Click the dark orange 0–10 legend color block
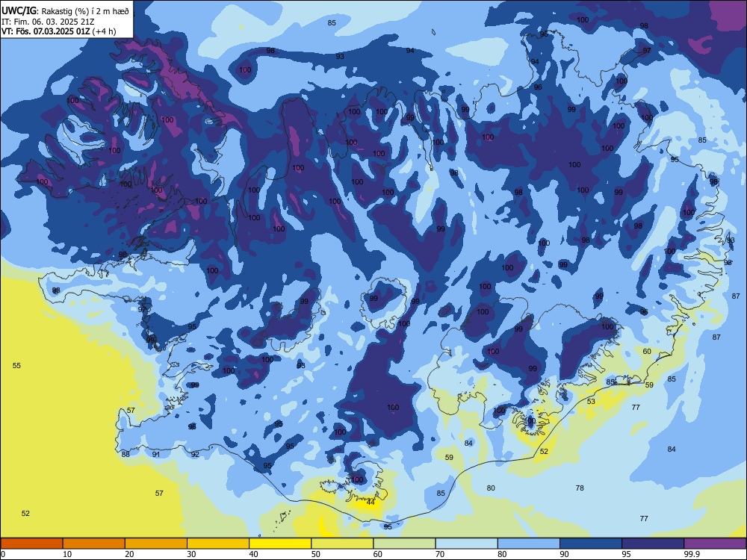The height and width of the screenshot is (560, 747). pyautogui.click(x=31, y=544)
